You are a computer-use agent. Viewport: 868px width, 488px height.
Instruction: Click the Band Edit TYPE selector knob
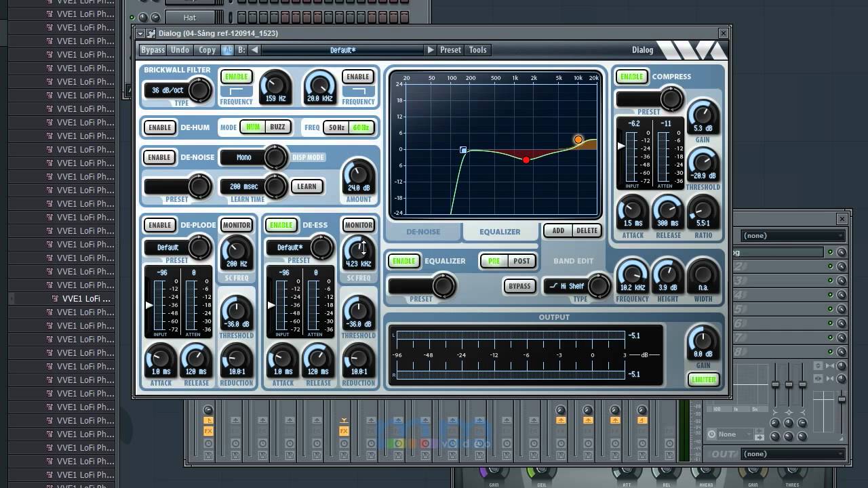pyautogui.click(x=599, y=286)
